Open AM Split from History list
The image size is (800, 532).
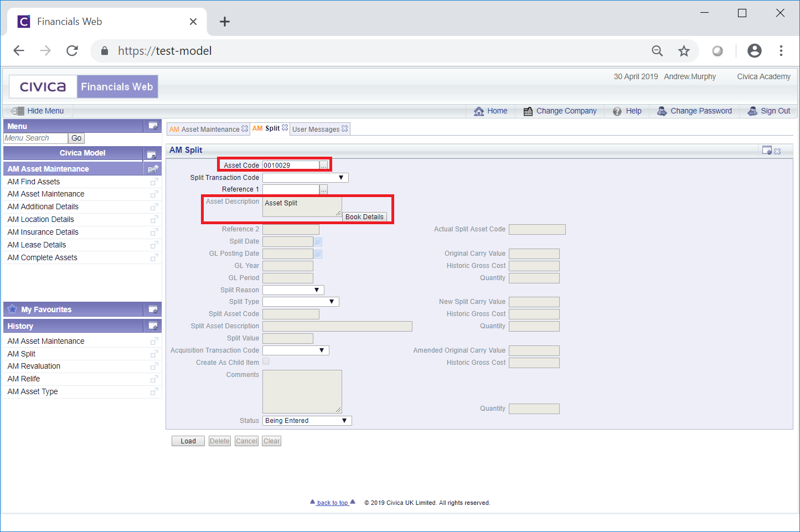(x=22, y=354)
